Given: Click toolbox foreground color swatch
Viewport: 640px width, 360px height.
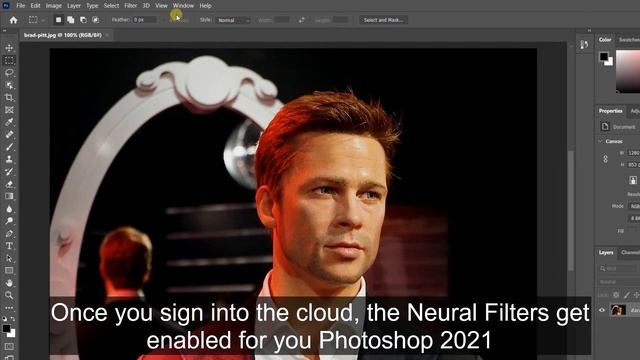Looking at the screenshot, I should click(x=6, y=329).
